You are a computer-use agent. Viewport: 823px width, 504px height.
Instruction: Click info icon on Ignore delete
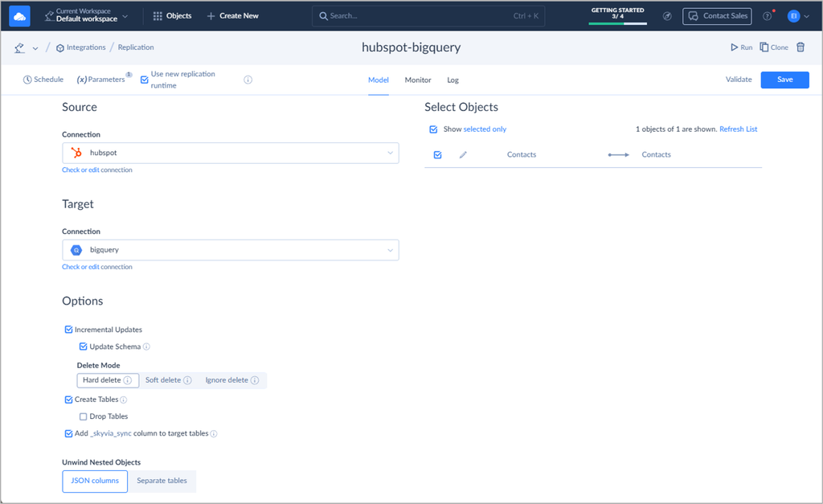(255, 380)
